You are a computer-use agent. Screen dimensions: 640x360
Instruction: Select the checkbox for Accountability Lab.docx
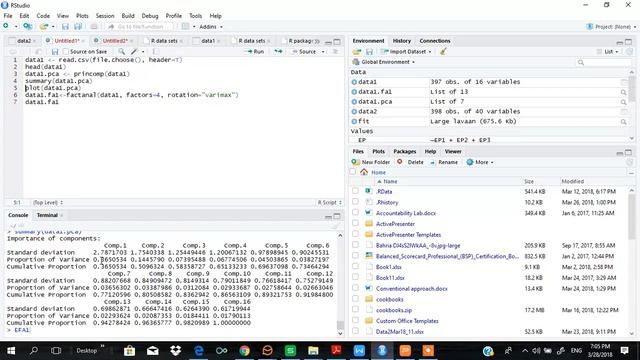click(x=356, y=213)
